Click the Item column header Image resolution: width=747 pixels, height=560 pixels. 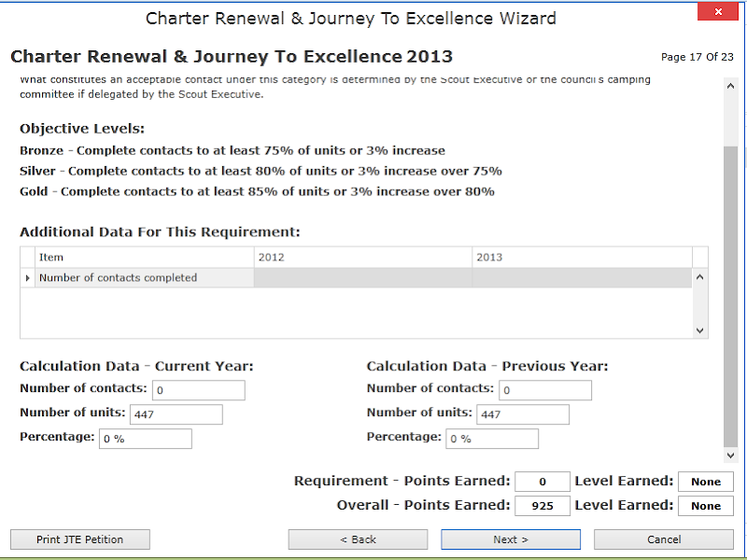coord(145,258)
